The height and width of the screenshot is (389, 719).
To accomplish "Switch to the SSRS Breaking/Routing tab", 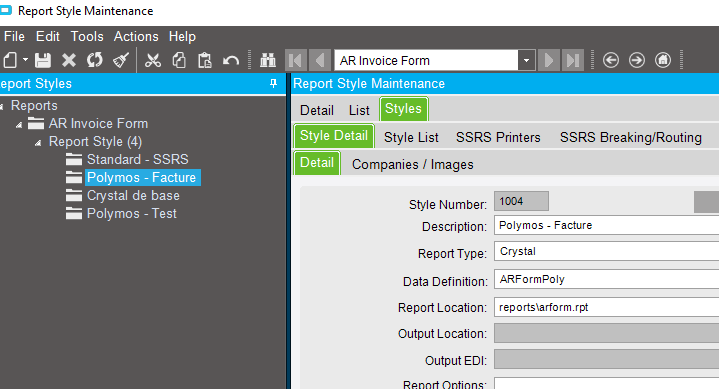I will tap(631, 137).
